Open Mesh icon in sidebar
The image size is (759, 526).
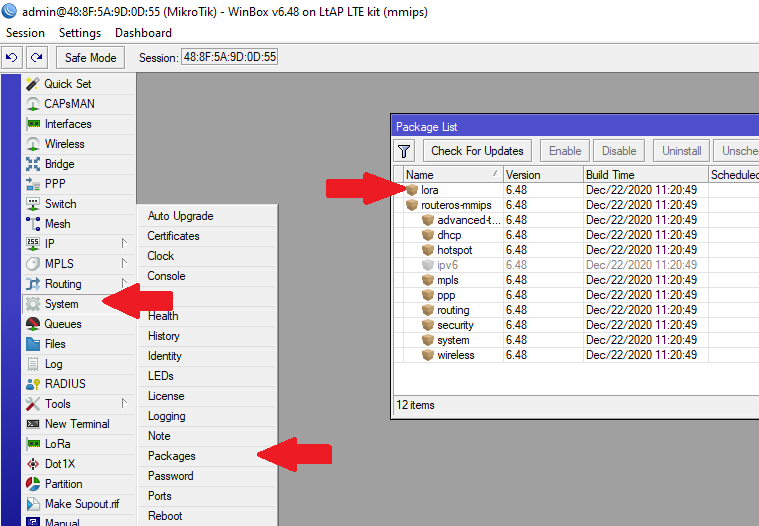click(32, 224)
